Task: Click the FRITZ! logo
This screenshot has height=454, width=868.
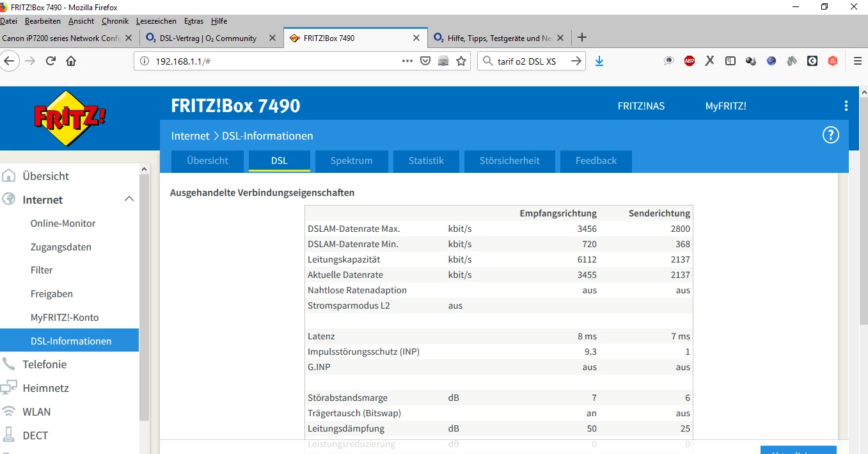Action: coord(70,118)
